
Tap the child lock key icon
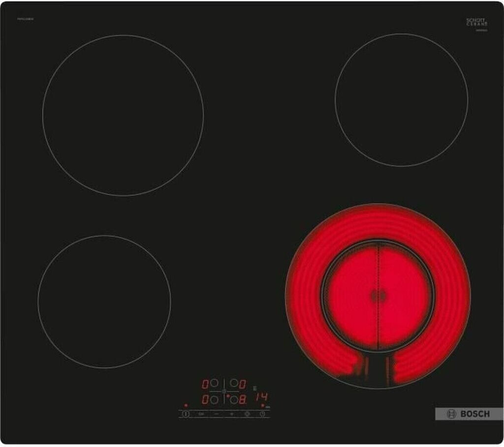point(201,414)
